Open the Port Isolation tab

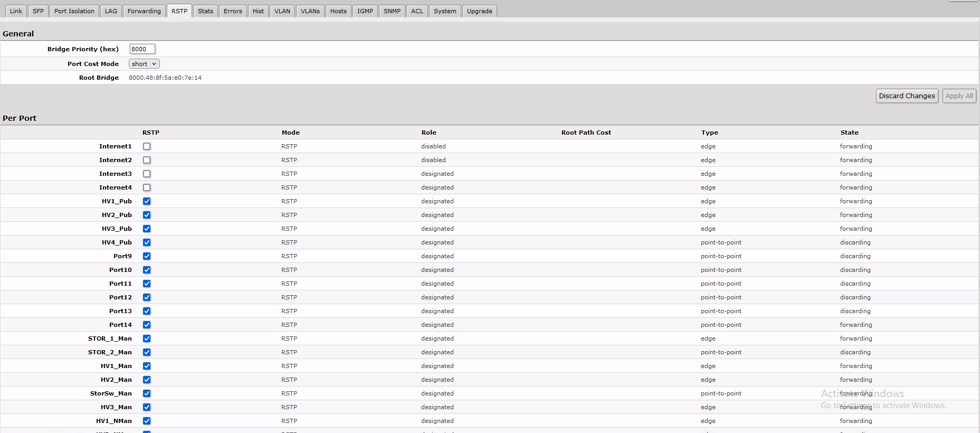[74, 11]
